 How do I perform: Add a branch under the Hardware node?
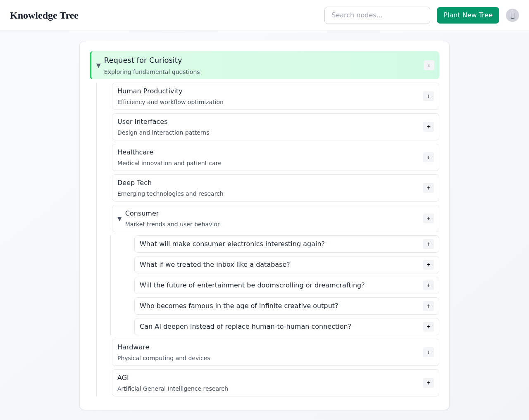[x=428, y=352]
